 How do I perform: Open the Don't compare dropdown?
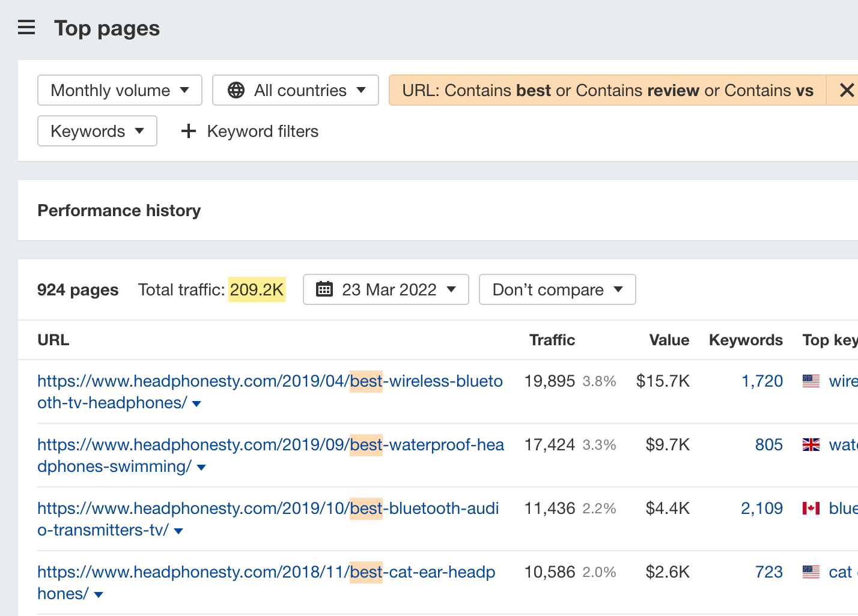[x=556, y=289]
